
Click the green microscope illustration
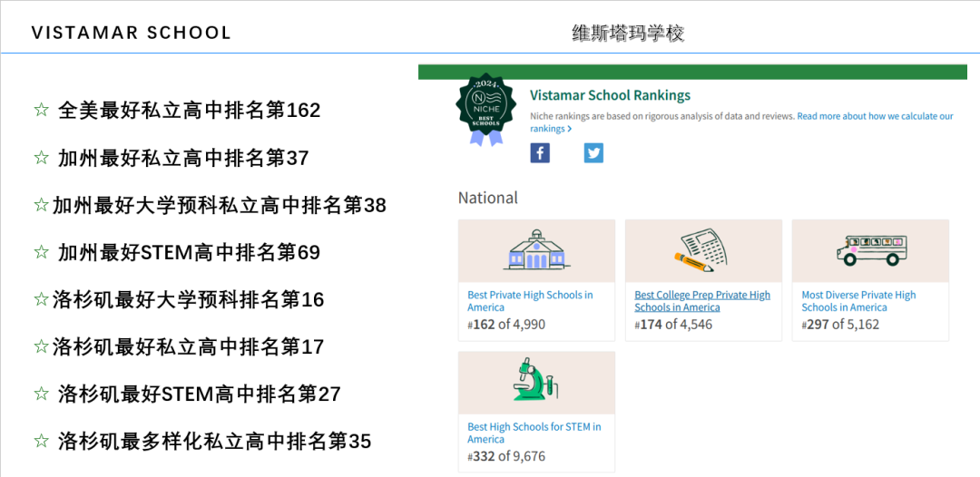point(536,379)
